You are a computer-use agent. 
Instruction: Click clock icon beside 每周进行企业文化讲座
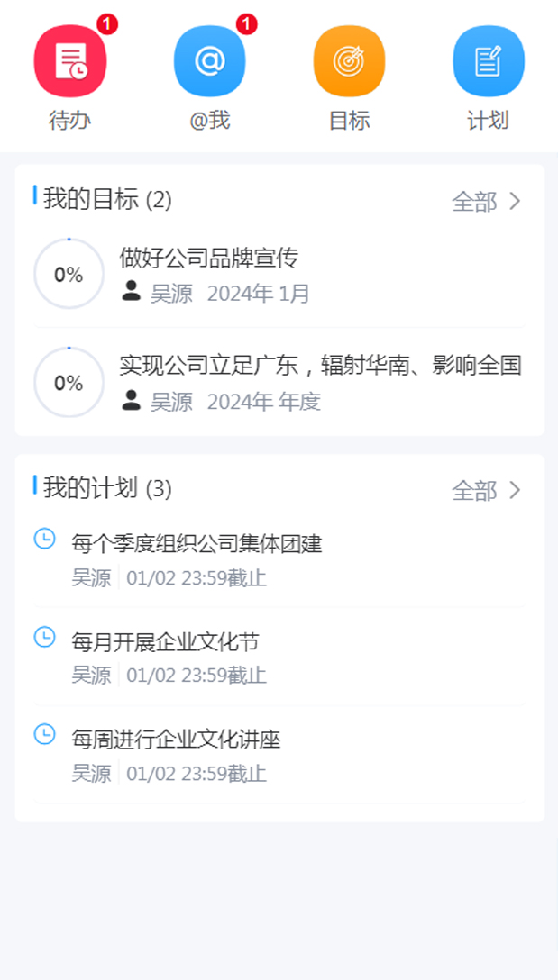(44, 734)
